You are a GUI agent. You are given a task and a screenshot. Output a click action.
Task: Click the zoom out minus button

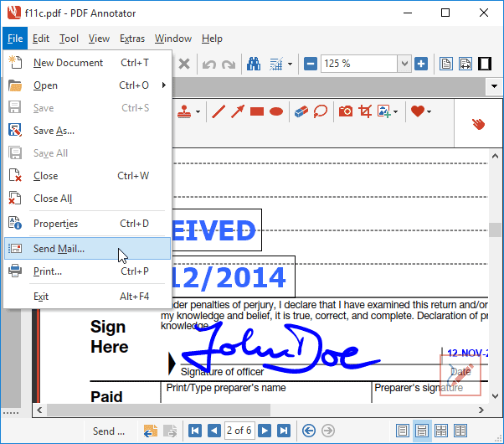tap(310, 64)
